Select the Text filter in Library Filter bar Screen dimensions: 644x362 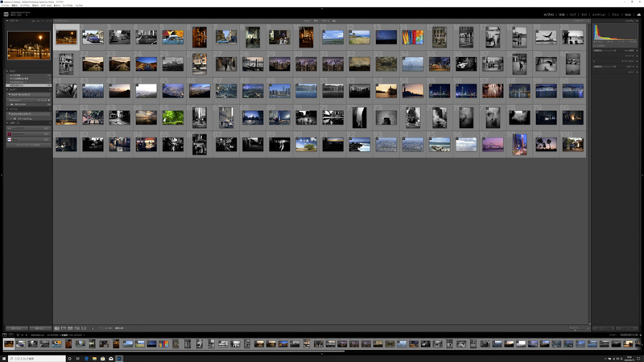pos(307,21)
